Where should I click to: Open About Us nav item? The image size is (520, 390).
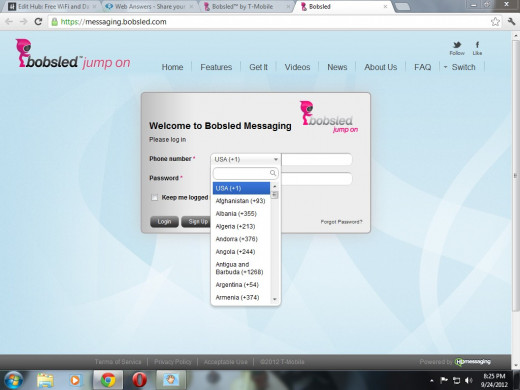coord(381,67)
